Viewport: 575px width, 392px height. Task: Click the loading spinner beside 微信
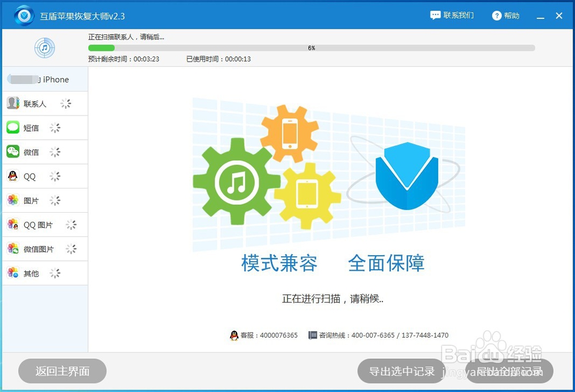[x=55, y=152]
